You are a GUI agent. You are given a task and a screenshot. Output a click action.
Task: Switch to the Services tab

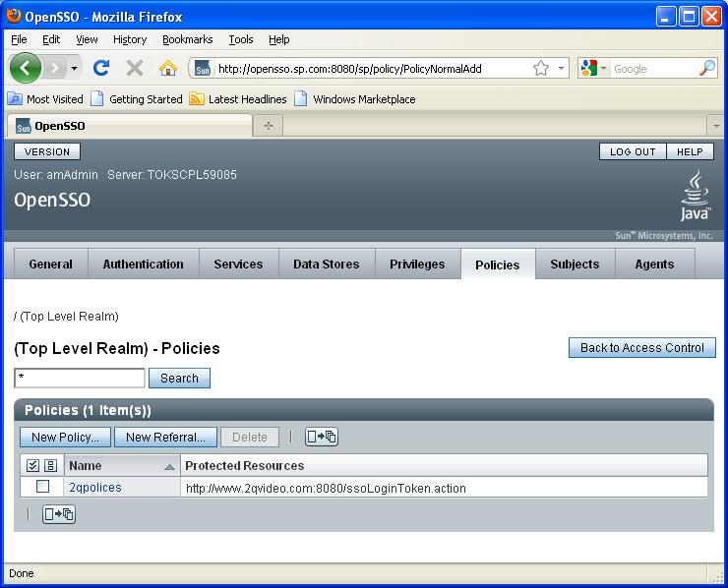238,265
